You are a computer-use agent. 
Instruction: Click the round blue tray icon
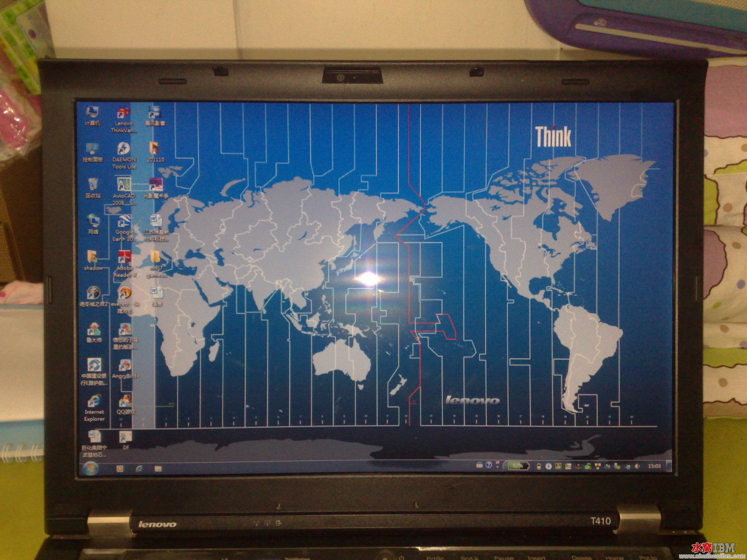[x=548, y=467]
